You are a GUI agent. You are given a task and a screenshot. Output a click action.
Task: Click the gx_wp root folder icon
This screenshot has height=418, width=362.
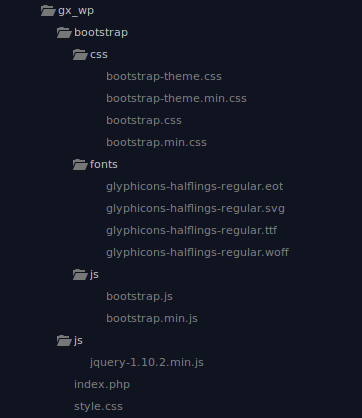coord(48,11)
